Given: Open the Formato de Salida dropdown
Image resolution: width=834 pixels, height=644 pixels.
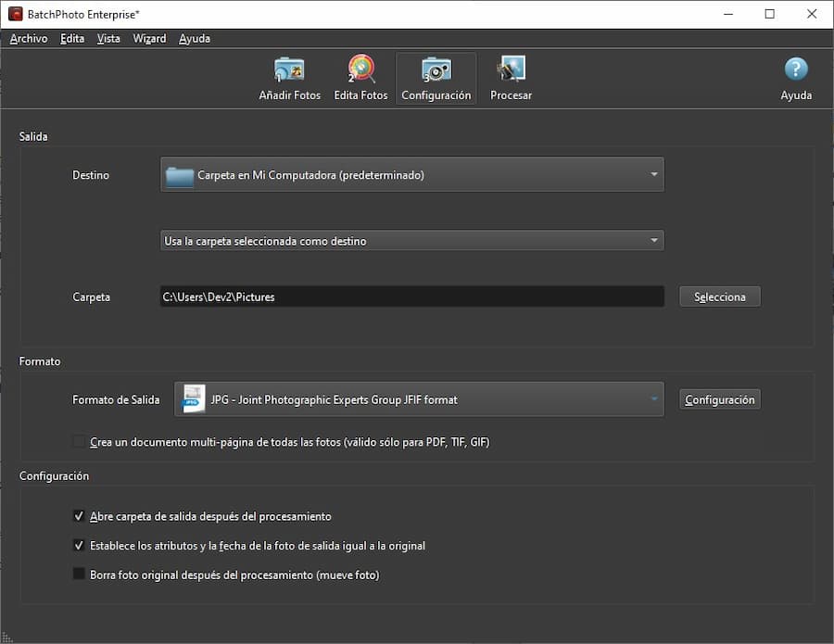Looking at the screenshot, I should coord(419,398).
